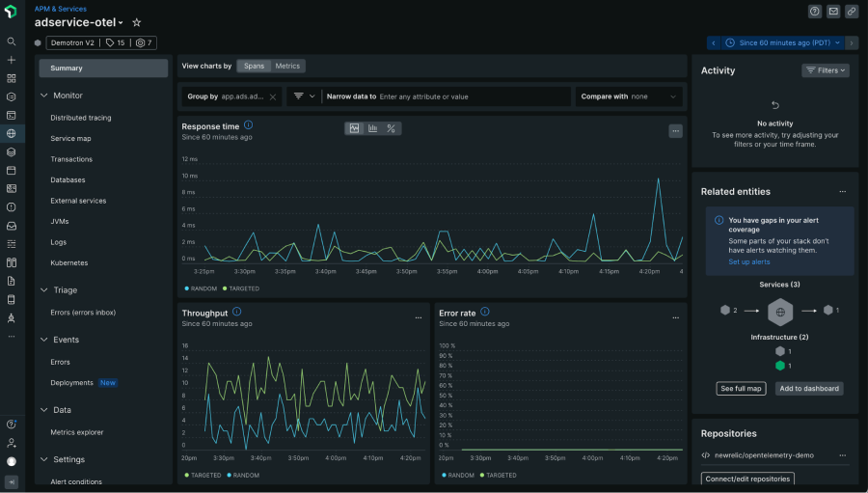Switch Response time to bar chart
868x493 pixels.
373,128
